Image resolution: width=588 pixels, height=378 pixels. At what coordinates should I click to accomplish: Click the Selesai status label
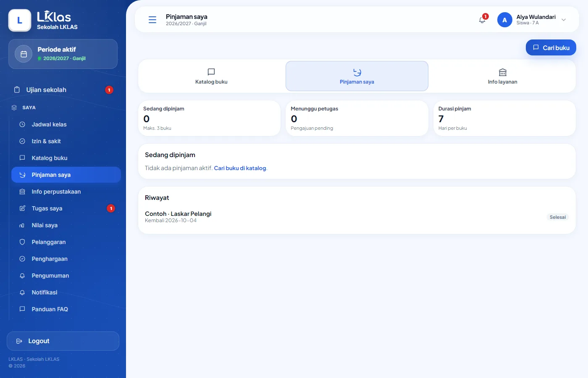[x=558, y=217]
